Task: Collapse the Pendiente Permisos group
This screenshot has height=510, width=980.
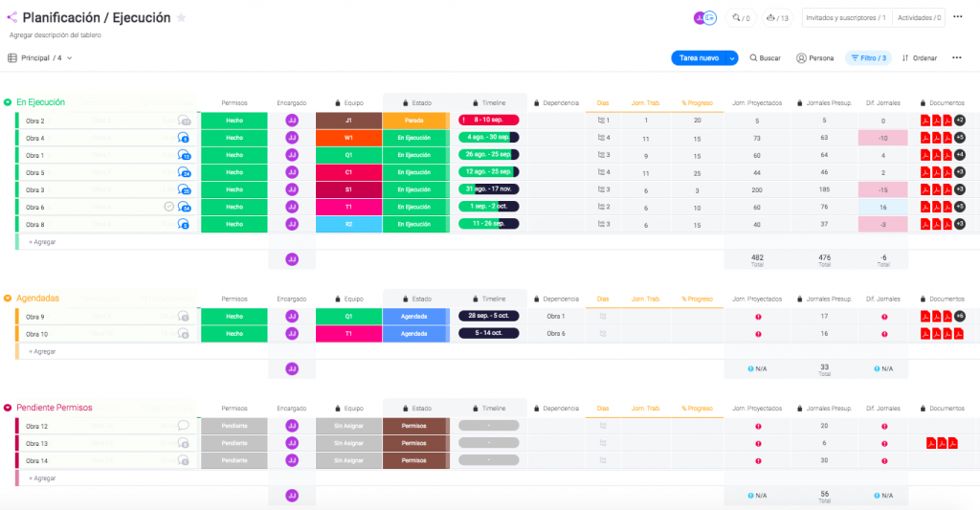Action: (8, 408)
